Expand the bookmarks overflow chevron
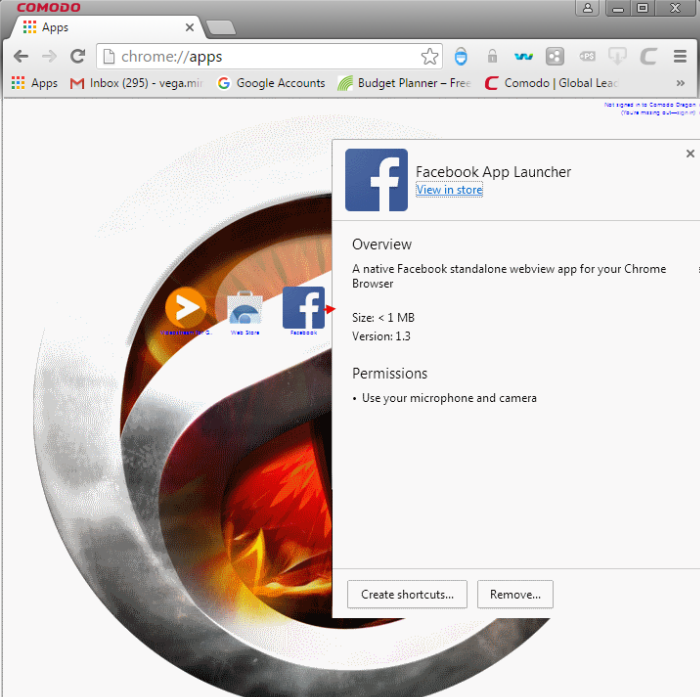This screenshot has width=700, height=697. (x=680, y=83)
